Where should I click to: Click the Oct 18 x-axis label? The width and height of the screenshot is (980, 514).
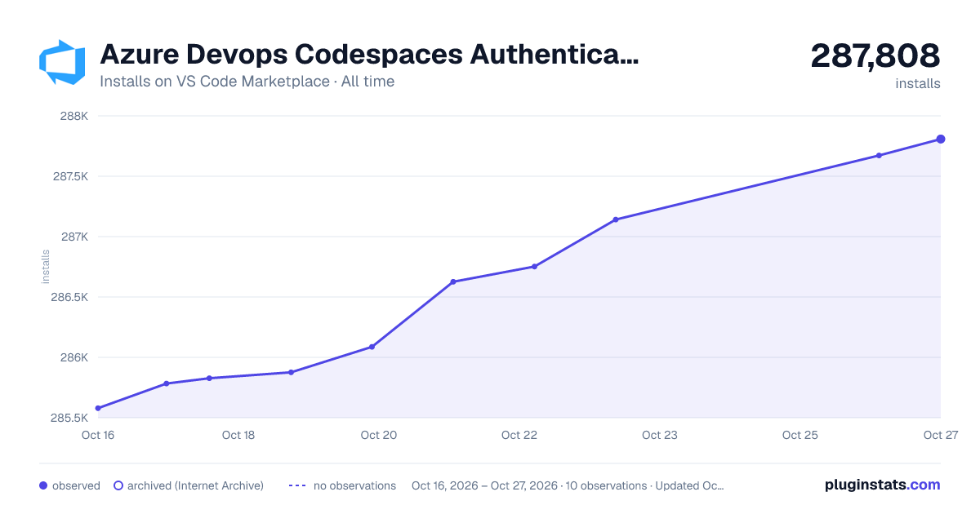238,435
